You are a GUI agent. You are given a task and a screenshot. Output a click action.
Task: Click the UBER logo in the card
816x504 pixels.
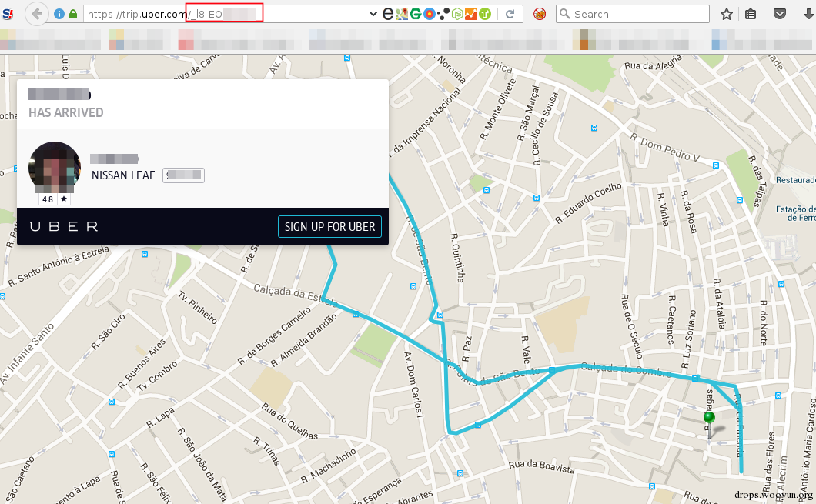[64, 226]
